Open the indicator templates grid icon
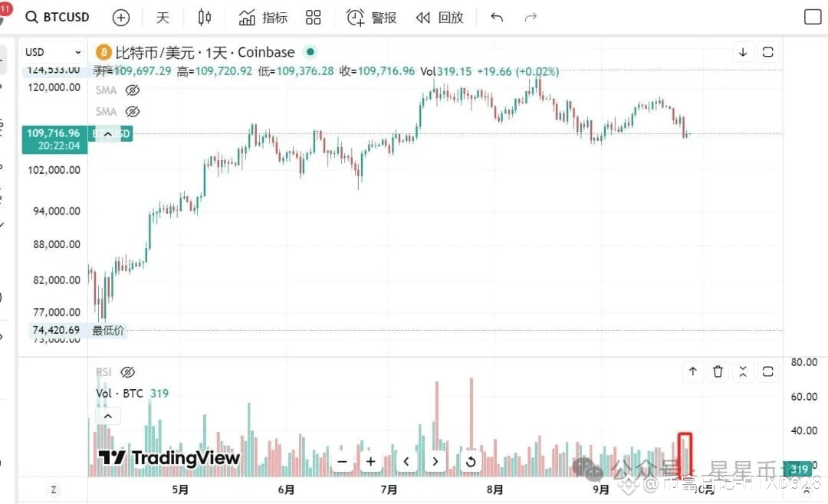 (x=313, y=18)
